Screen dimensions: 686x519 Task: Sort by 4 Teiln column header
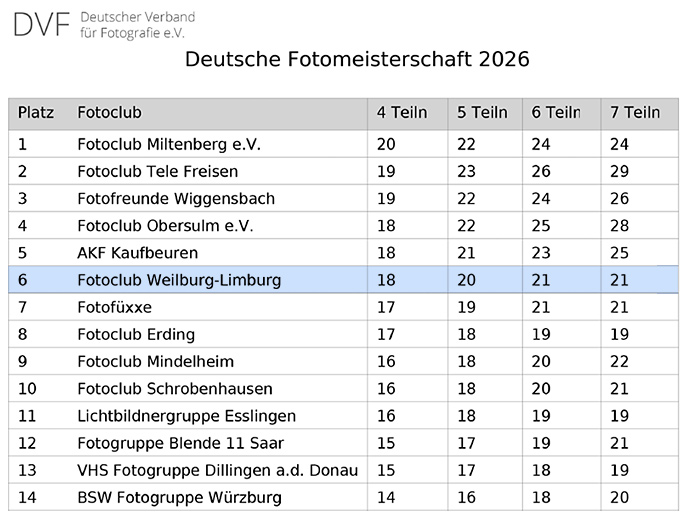pyautogui.click(x=402, y=112)
